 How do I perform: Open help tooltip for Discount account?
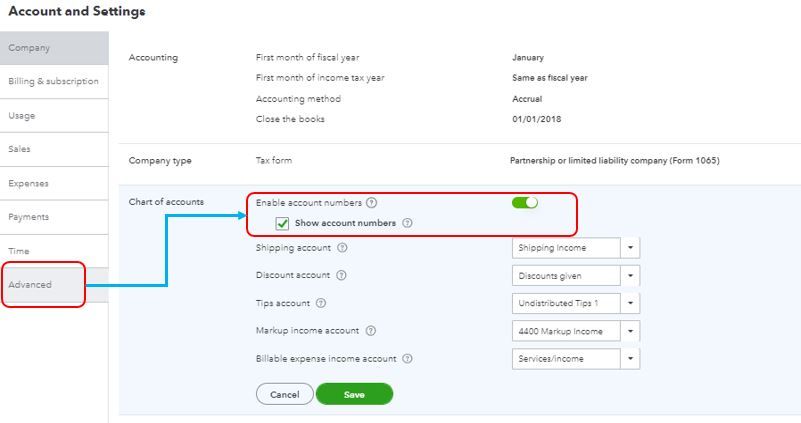341,276
